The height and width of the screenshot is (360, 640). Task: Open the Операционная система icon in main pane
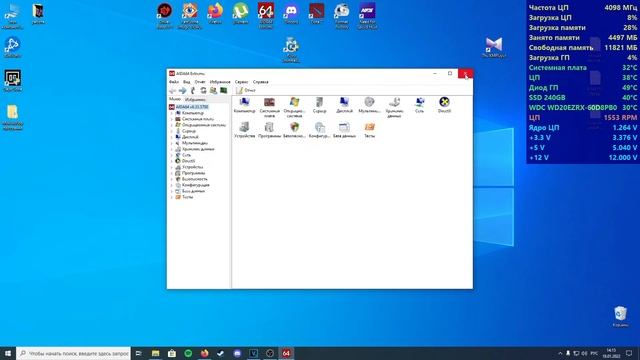[294, 107]
